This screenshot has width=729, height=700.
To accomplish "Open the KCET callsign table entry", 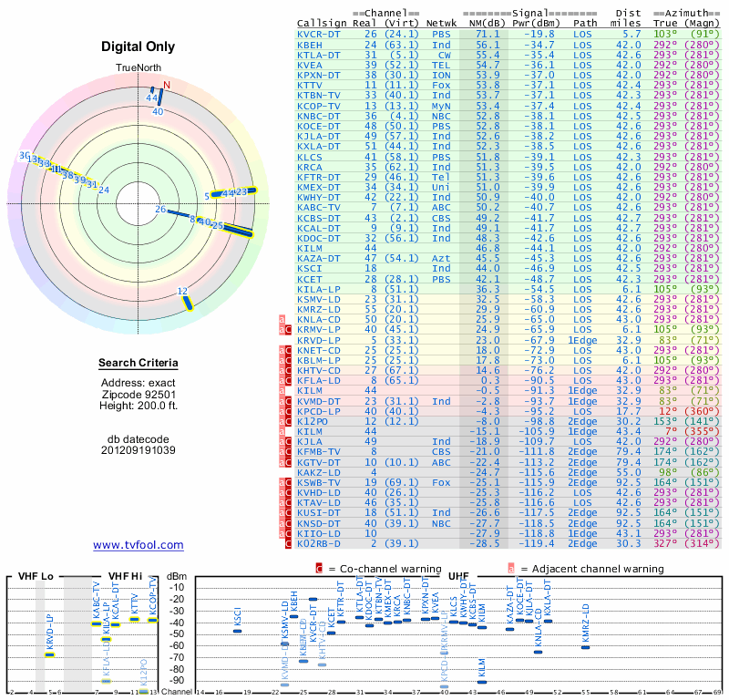I will (x=310, y=279).
